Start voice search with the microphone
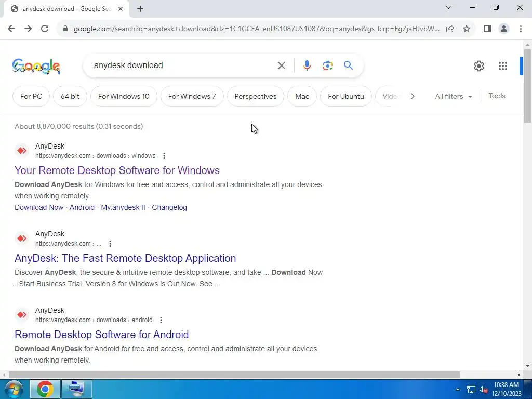 [x=307, y=65]
